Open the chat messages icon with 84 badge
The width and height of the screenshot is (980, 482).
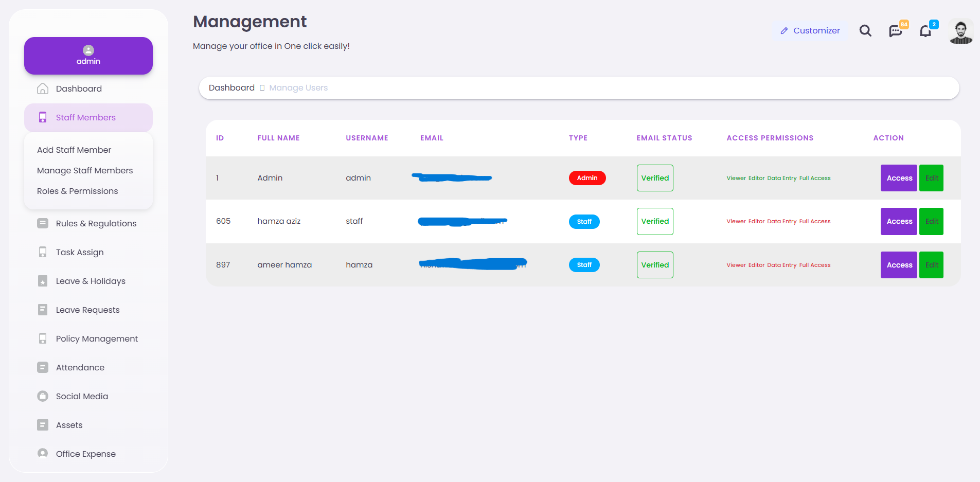click(x=896, y=31)
